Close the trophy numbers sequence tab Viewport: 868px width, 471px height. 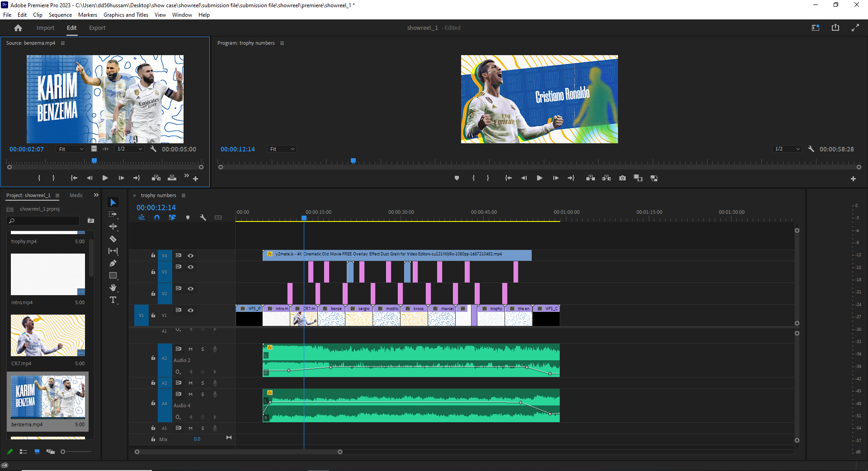coord(134,196)
